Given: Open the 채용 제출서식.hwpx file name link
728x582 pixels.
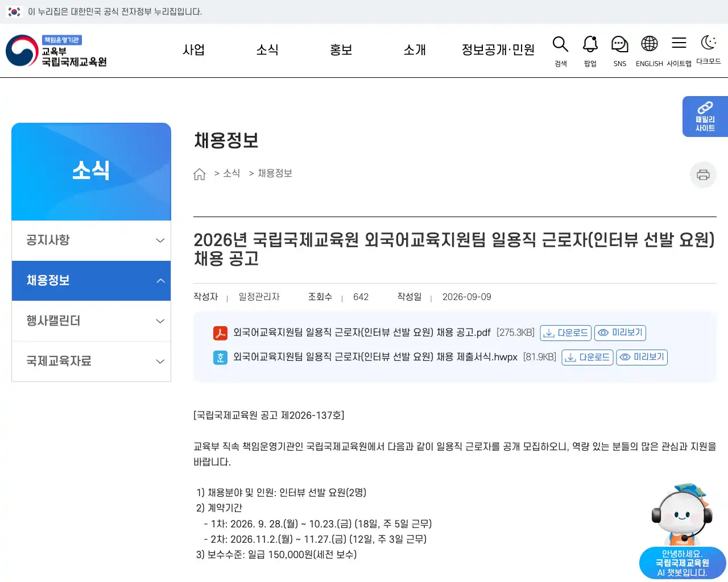Looking at the screenshot, I should coord(375,357).
